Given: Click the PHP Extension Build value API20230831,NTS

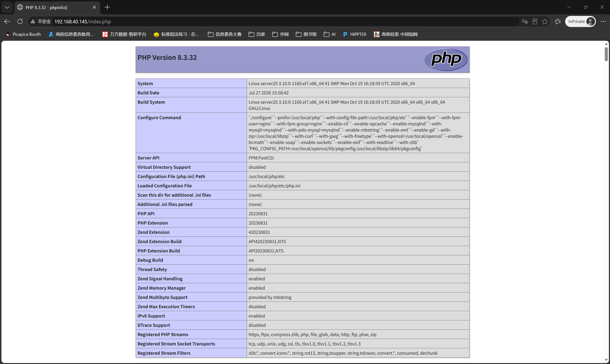Looking at the screenshot, I should 266,251.
